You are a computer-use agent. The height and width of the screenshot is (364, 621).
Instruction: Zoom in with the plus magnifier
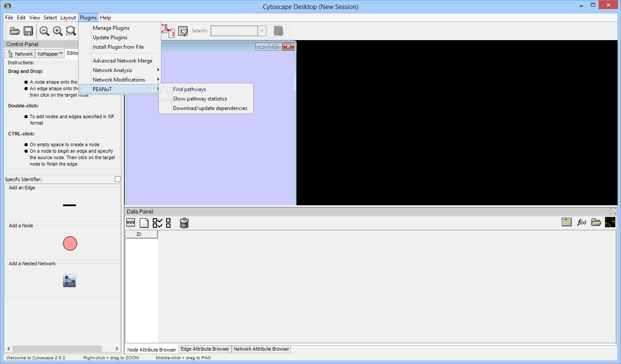click(57, 31)
